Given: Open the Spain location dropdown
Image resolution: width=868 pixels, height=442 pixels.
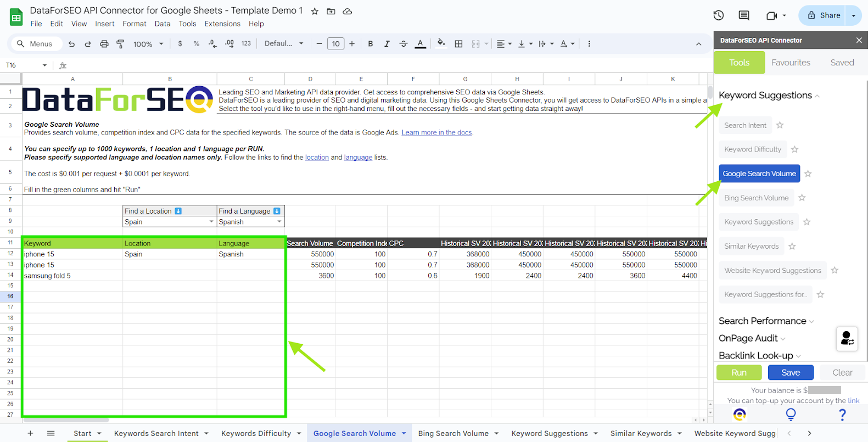Looking at the screenshot, I should coord(211,222).
